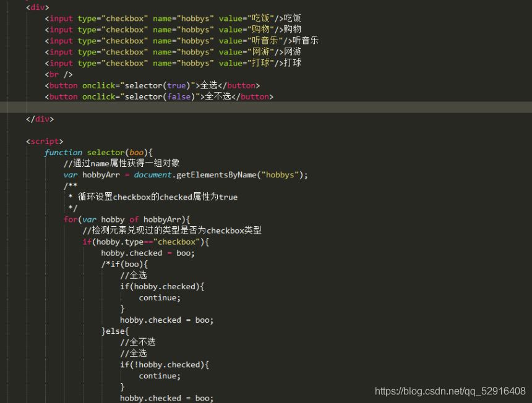532x403 pixels.
Task: Click the br tag line
Action: [59, 74]
